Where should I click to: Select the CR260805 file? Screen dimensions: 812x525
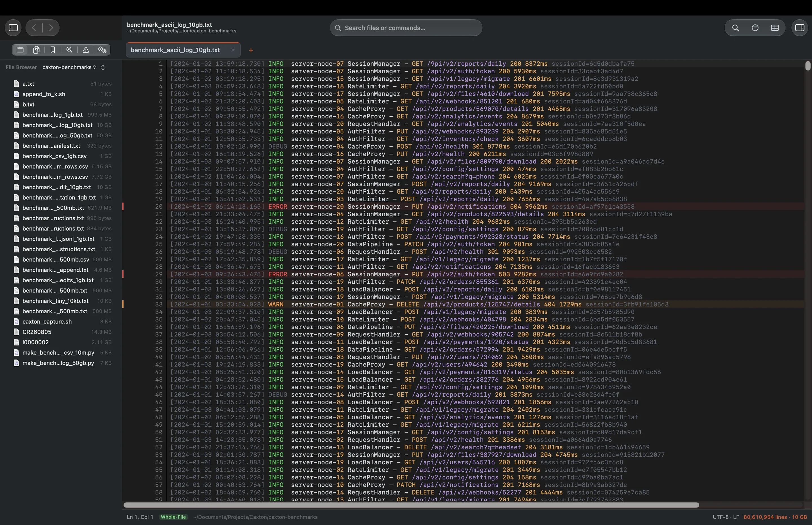click(63, 332)
